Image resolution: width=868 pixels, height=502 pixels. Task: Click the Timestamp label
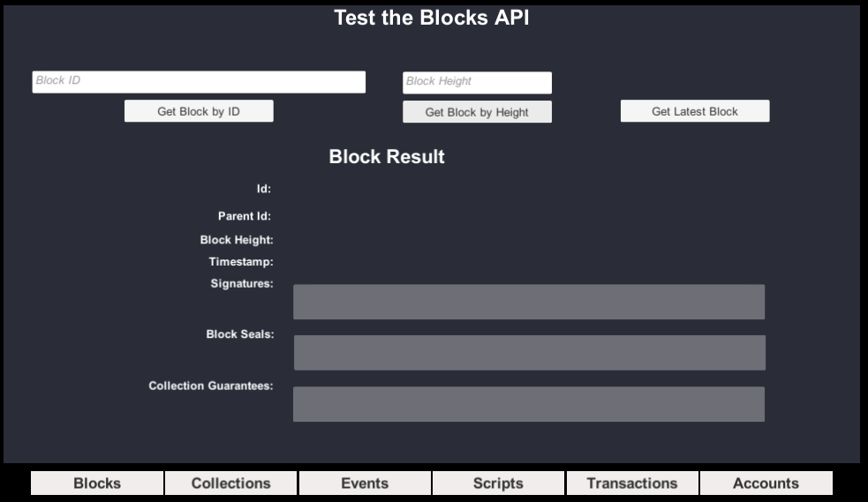tap(241, 262)
